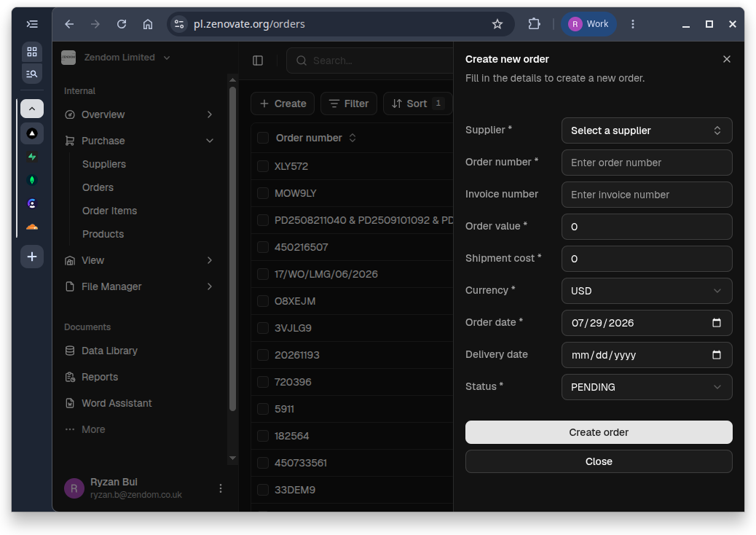Expand the Overview menu chevron
The image size is (756, 535).
tap(209, 115)
